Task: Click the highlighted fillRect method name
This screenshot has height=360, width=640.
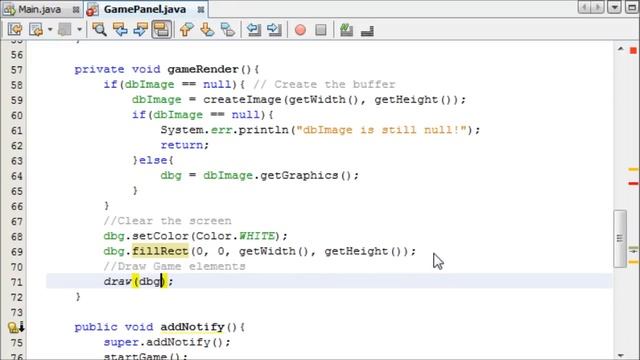Action: (160, 251)
